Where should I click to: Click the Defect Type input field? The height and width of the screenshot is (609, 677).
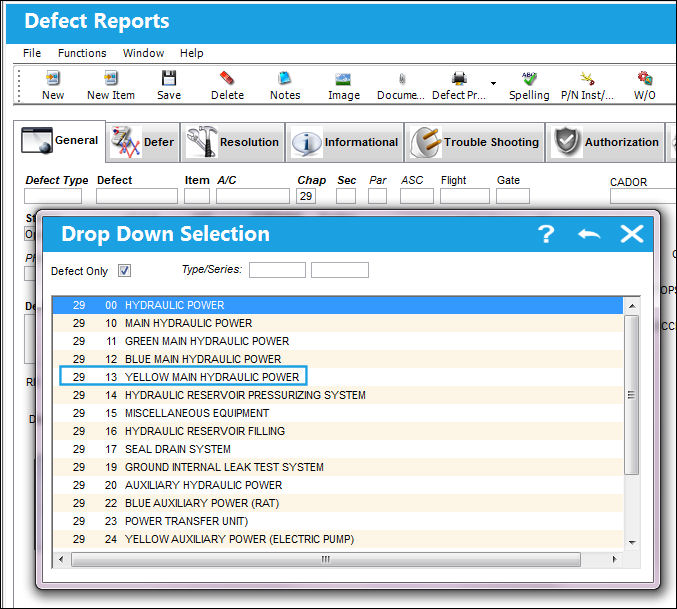pos(53,196)
